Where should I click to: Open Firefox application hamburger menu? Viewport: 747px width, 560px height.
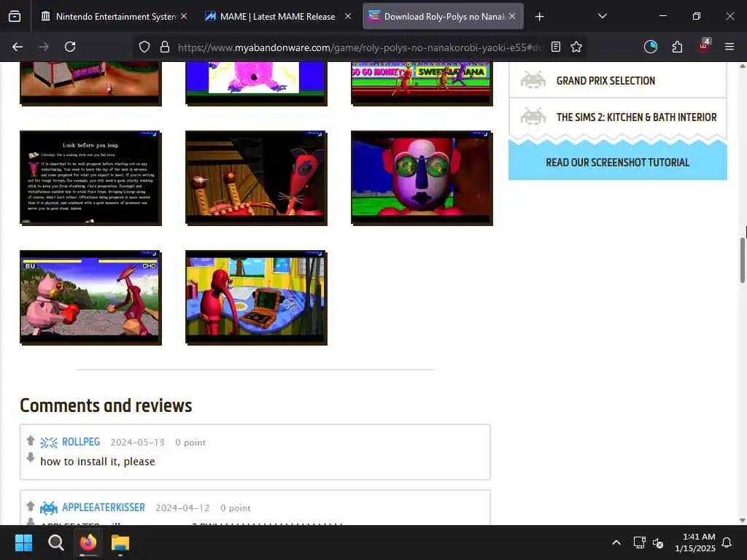click(729, 47)
